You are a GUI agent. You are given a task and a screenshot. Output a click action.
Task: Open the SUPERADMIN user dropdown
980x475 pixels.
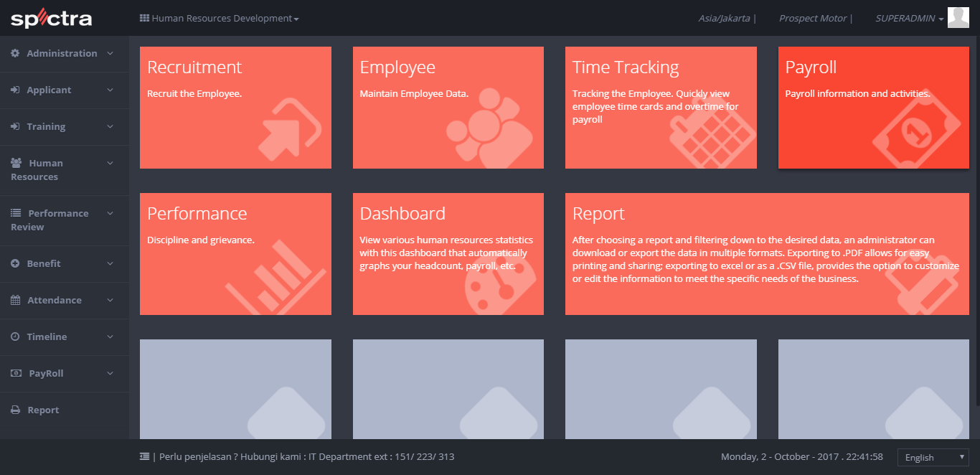tap(910, 19)
